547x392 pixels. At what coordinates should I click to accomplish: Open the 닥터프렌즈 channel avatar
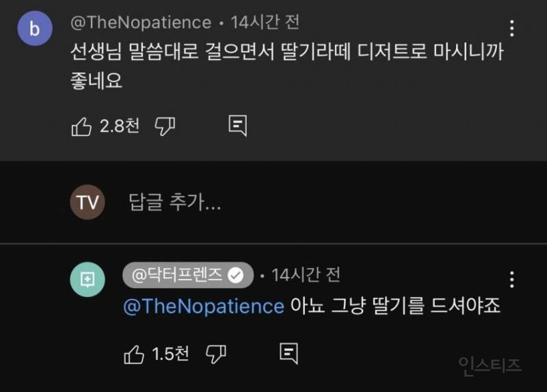pyautogui.click(x=88, y=280)
